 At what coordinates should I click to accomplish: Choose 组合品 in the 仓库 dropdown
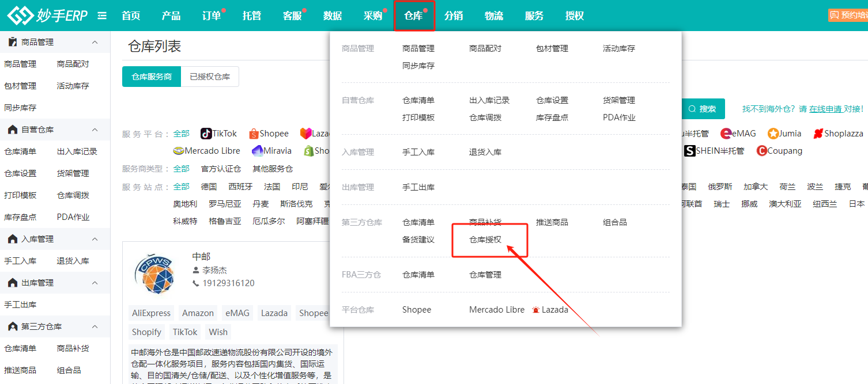tap(615, 222)
